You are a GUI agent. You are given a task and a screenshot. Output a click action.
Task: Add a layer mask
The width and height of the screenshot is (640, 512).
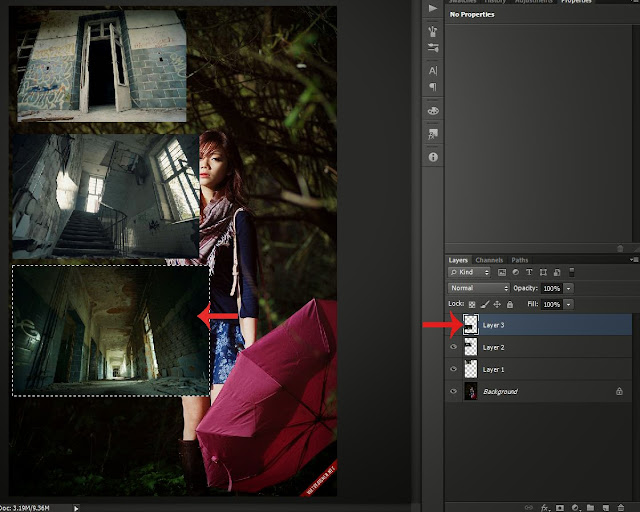(560, 508)
